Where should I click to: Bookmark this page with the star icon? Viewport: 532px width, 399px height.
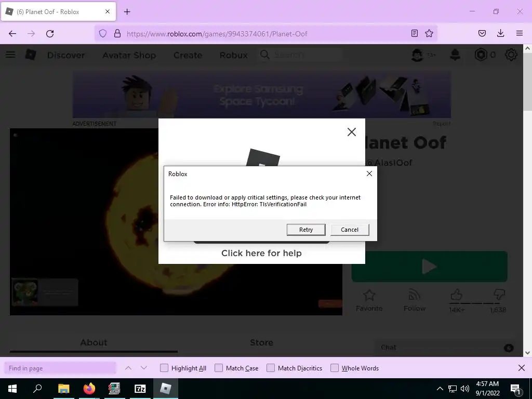click(429, 33)
